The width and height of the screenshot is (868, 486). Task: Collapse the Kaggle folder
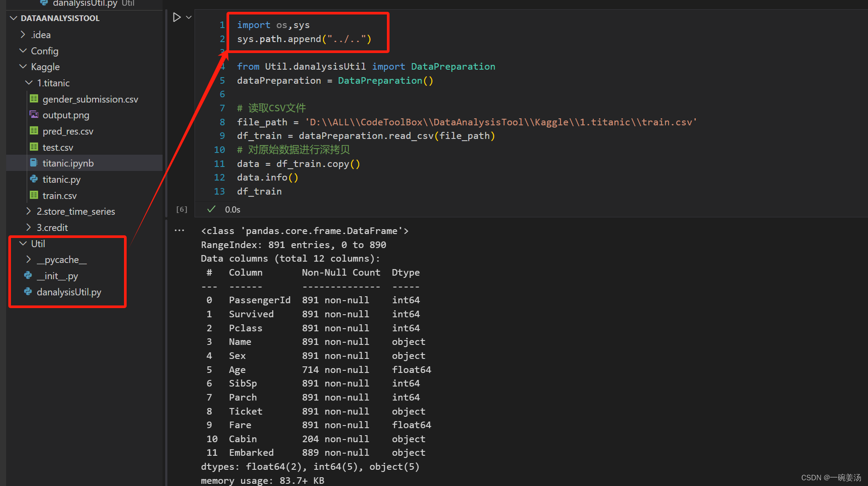point(23,67)
